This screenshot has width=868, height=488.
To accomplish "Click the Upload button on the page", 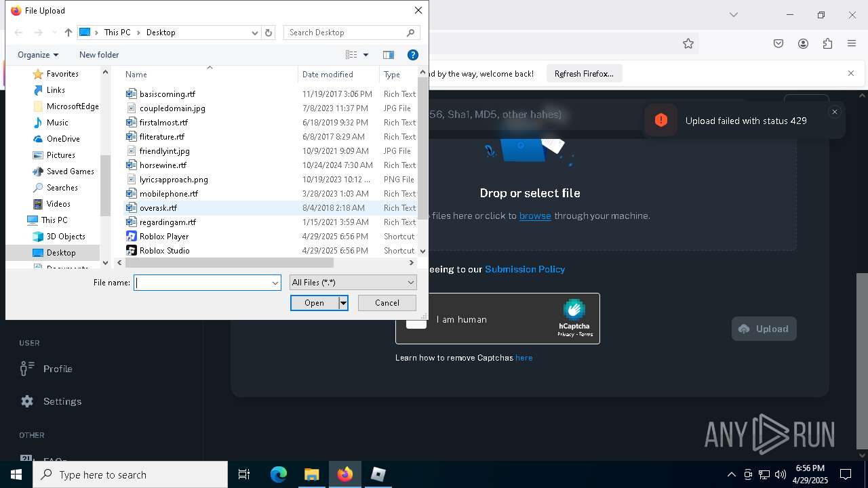I will [764, 329].
